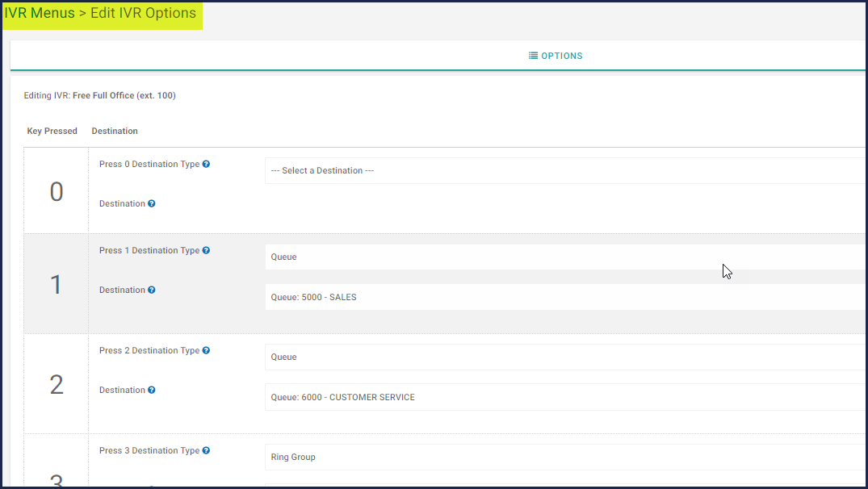This screenshot has height=489, width=868.
Task: Open help icon for Press 1 Destination Type
Action: coord(206,251)
